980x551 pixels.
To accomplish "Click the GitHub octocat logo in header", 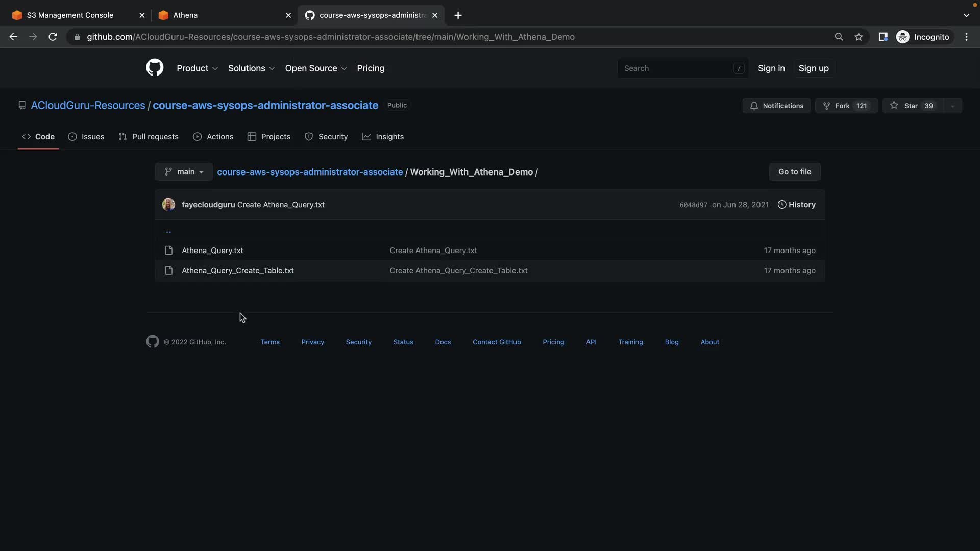I will point(155,68).
